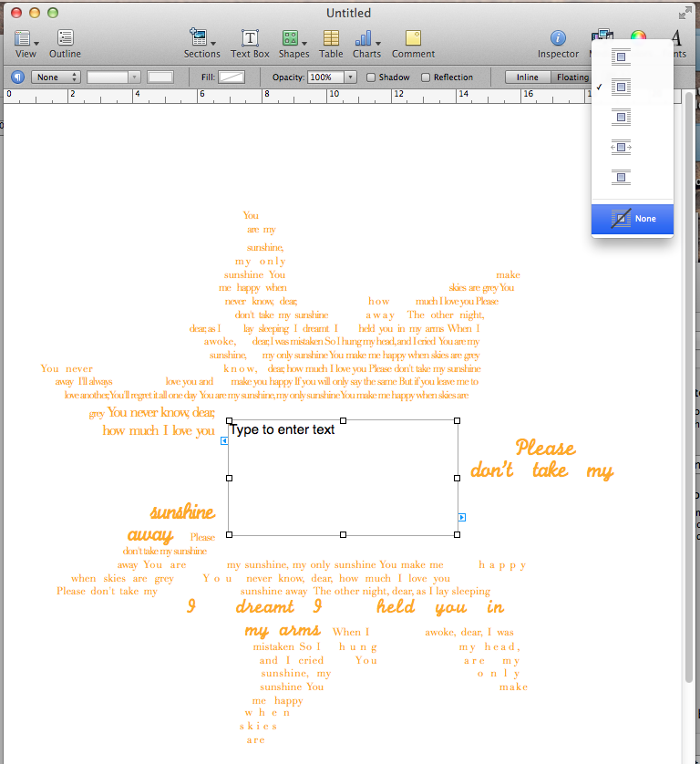Choose None in the text wrap menu

pyautogui.click(x=633, y=219)
